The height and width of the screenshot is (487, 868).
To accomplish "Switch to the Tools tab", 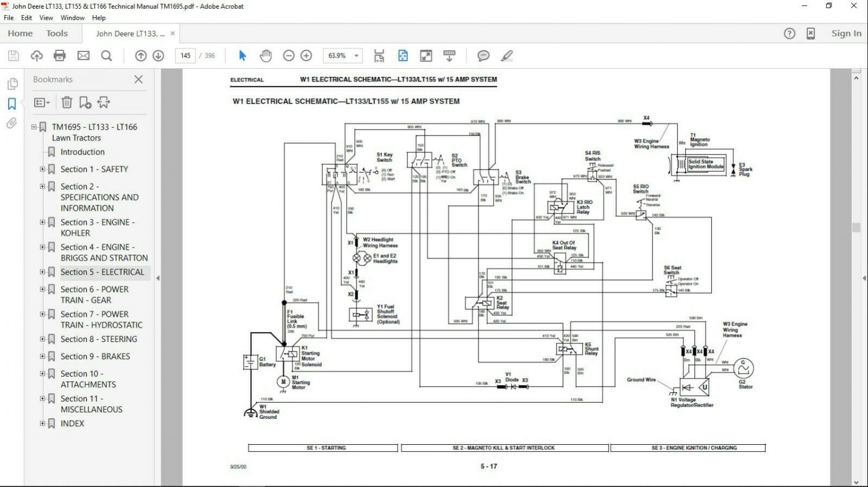I will (57, 34).
